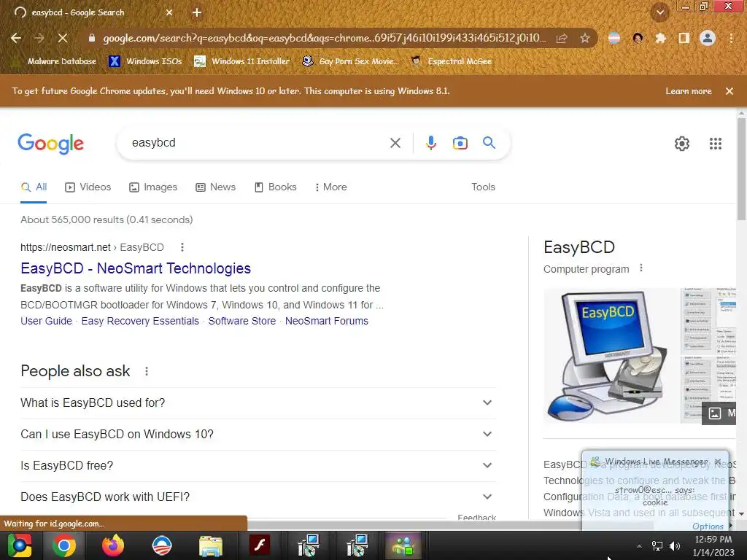
Task: Open the Windows ISOs bookmark
Action: coord(145,61)
